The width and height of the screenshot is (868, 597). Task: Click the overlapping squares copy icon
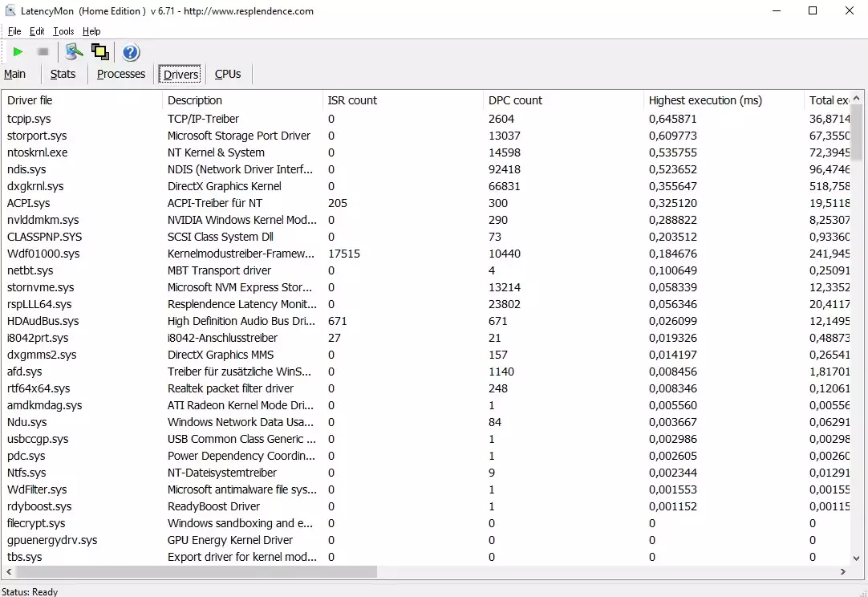click(100, 52)
